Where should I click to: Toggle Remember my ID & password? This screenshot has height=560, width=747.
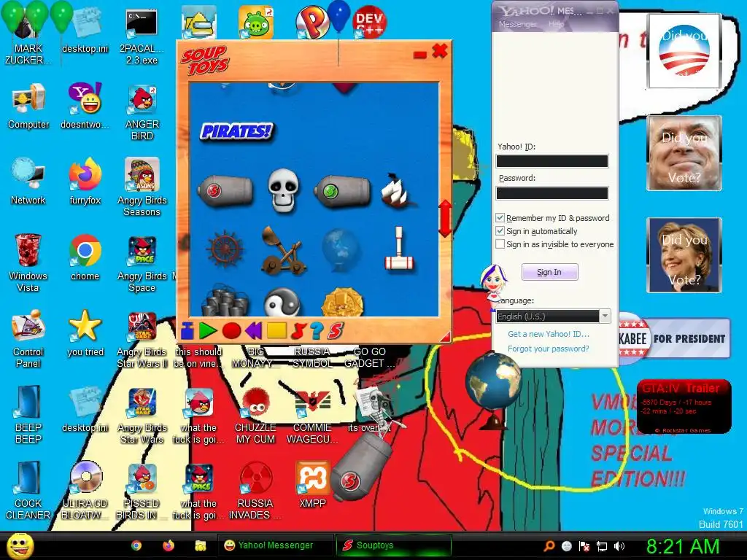(500, 217)
